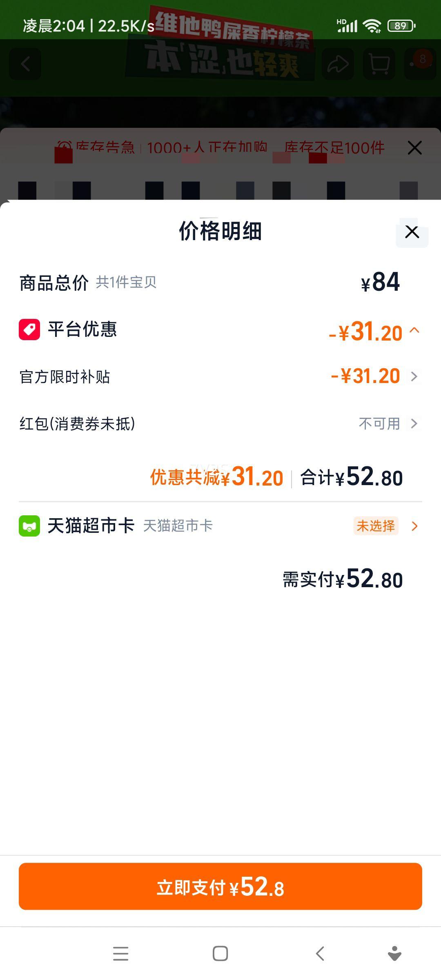441x980 pixels.
Task: Go back using the top-left arrow
Action: pyautogui.click(x=25, y=64)
